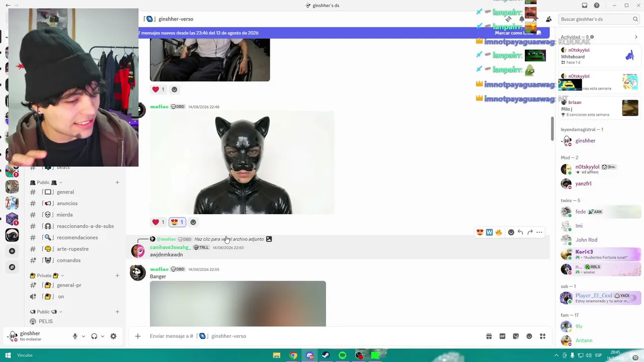Toggle heart reaction on cat mask image
Viewport: 644px width, 362px height.
(x=158, y=222)
